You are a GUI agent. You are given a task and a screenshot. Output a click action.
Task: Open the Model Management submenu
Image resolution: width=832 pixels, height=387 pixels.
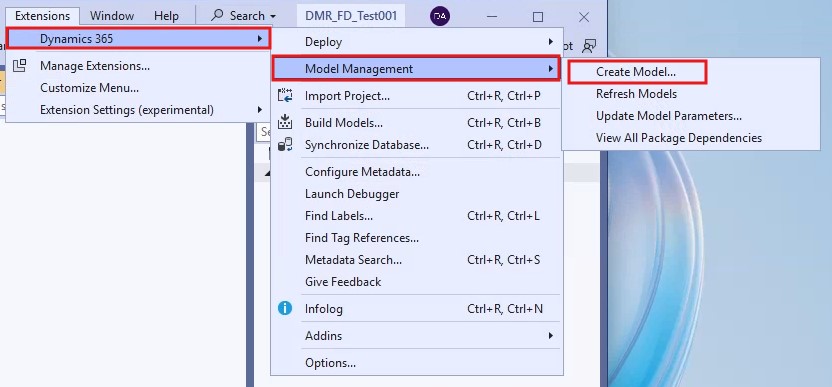(x=417, y=68)
